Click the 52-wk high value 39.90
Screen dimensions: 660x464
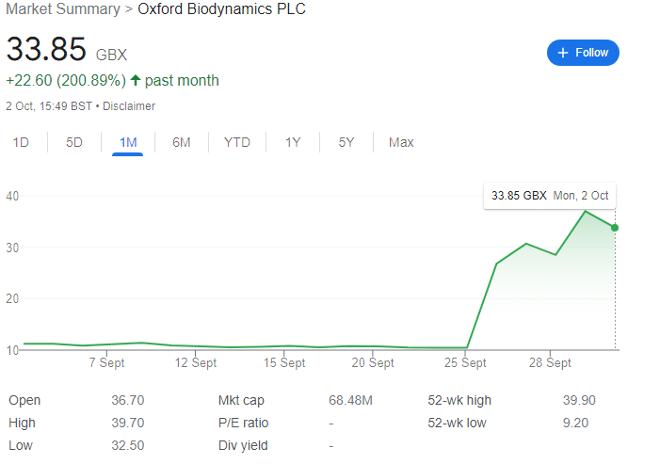579,400
